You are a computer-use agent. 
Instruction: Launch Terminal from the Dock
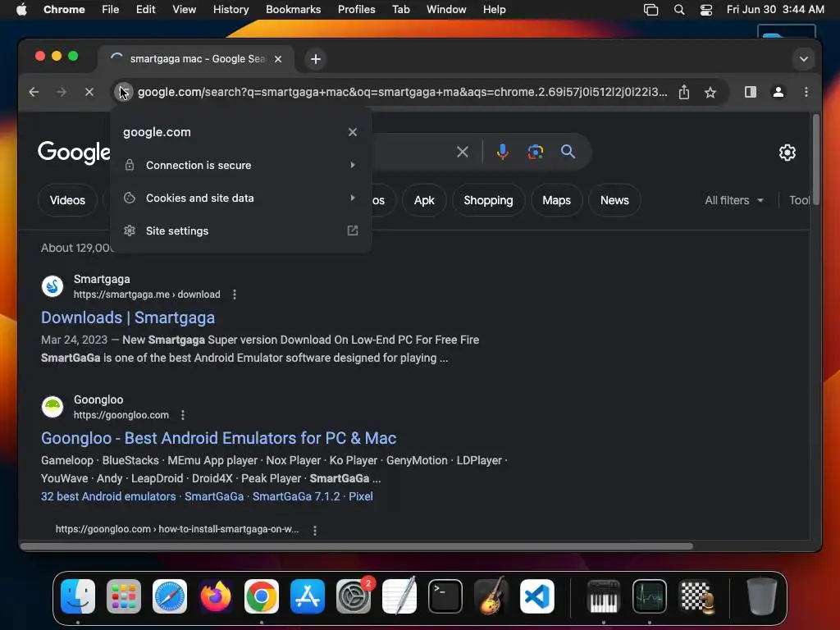(445, 596)
